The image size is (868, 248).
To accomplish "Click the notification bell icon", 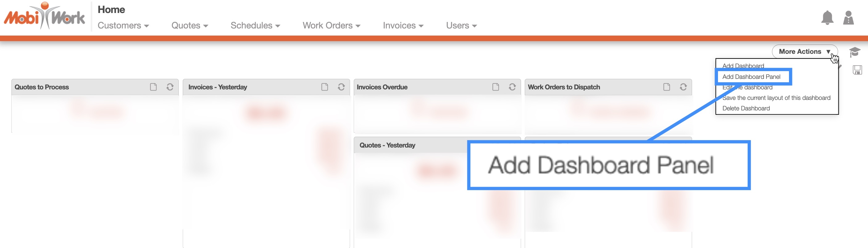I will [x=827, y=18].
